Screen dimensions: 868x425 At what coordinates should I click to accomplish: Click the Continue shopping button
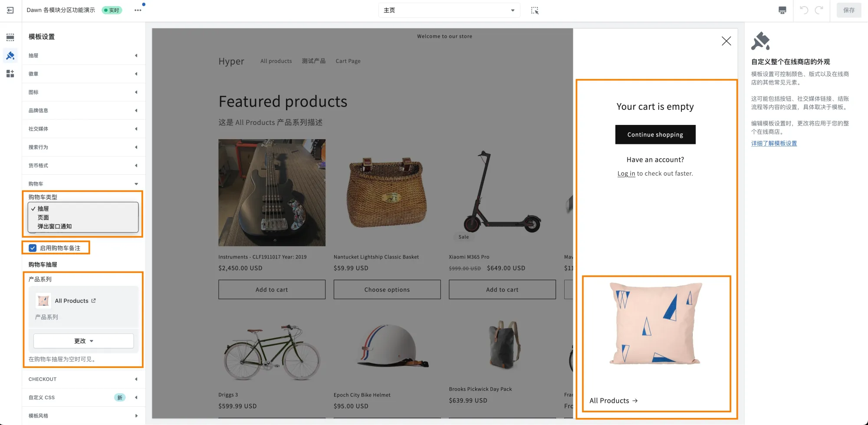tap(655, 134)
